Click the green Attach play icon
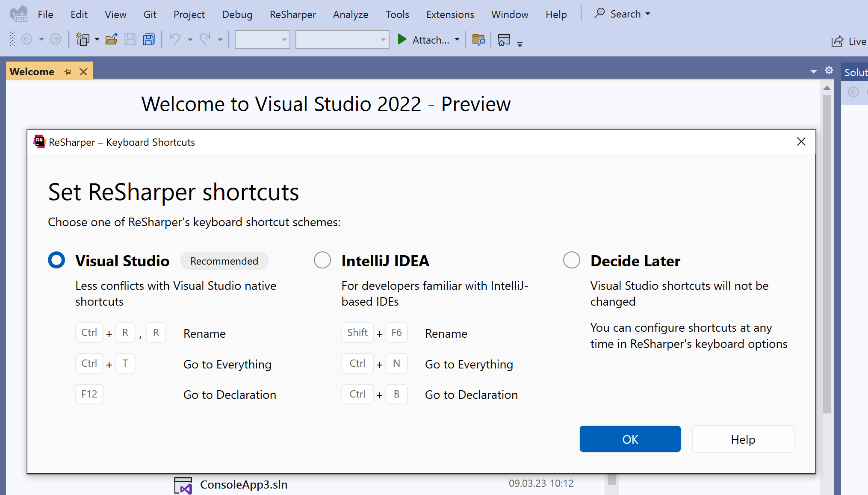Image resolution: width=868 pixels, height=495 pixels. pyautogui.click(x=402, y=40)
